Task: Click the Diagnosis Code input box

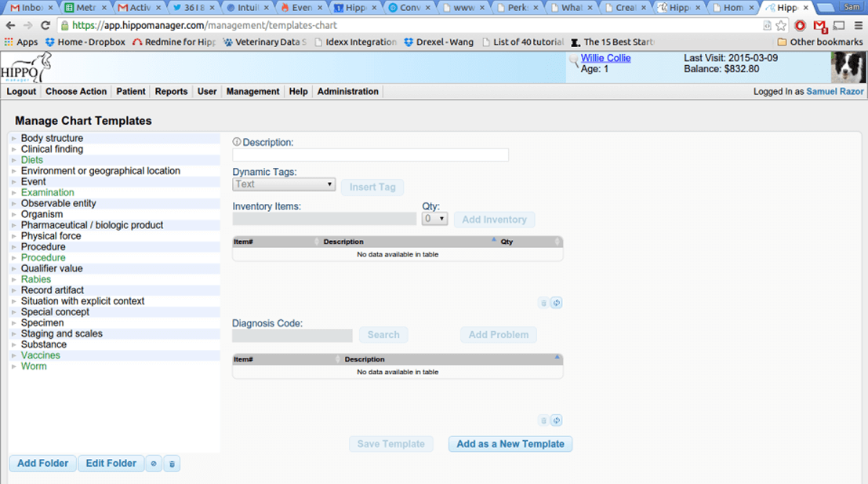Action: [292, 335]
